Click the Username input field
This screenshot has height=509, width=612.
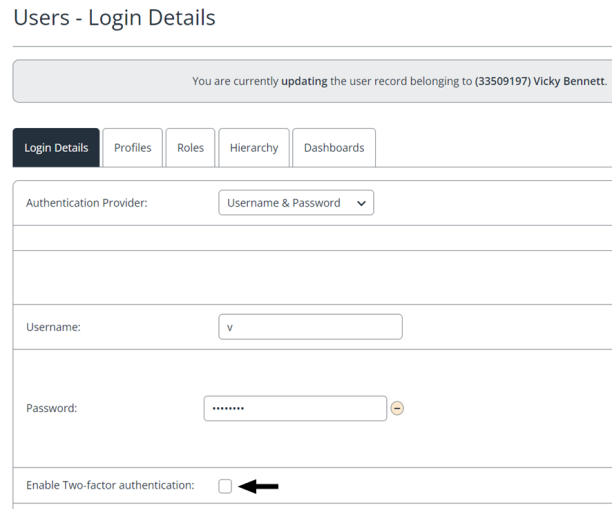coord(310,327)
